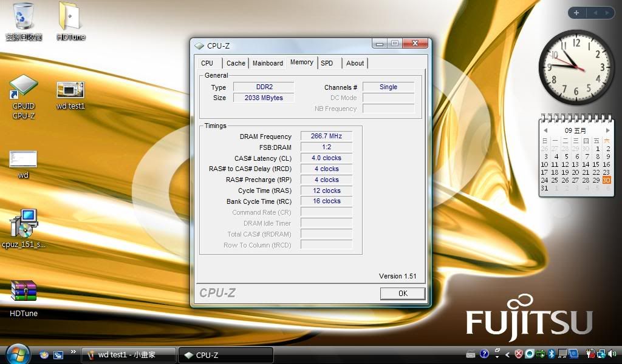
Task: Select day 15 in calendar gadget
Action: [596, 164]
